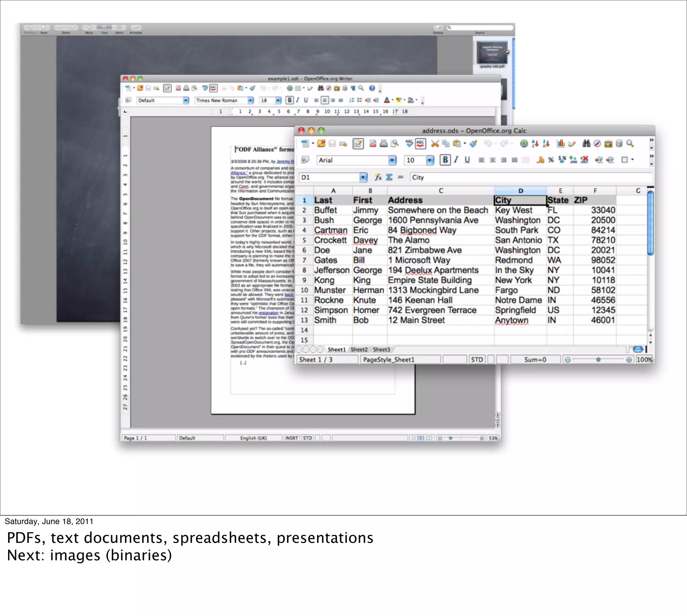
Task: Toggle AutoSpellcheck in Calc toolbar
Action: 420,144
